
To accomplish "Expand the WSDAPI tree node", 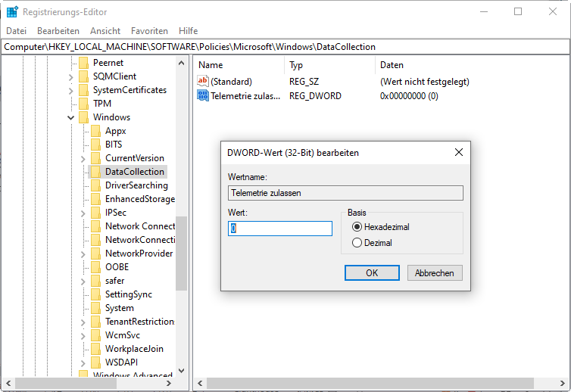I will [x=83, y=363].
